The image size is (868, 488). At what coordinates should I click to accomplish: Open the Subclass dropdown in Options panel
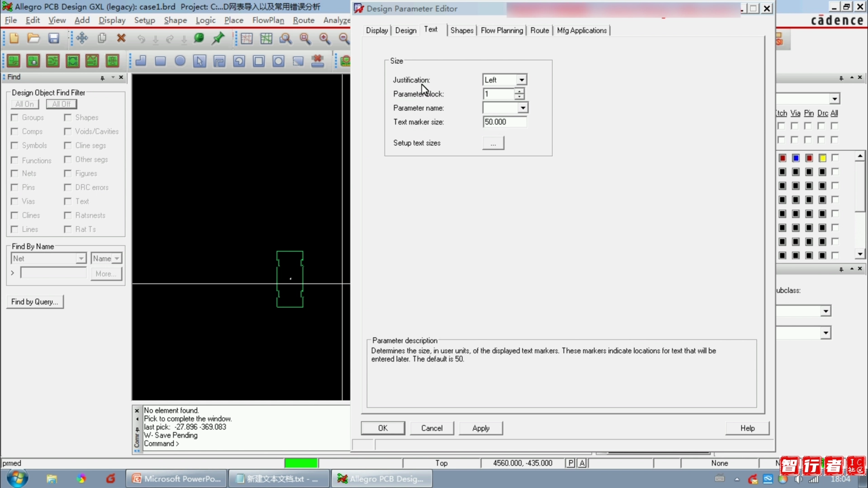(825, 311)
